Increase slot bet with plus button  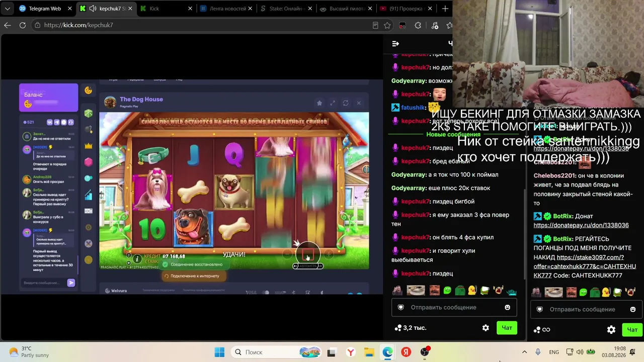point(328,254)
